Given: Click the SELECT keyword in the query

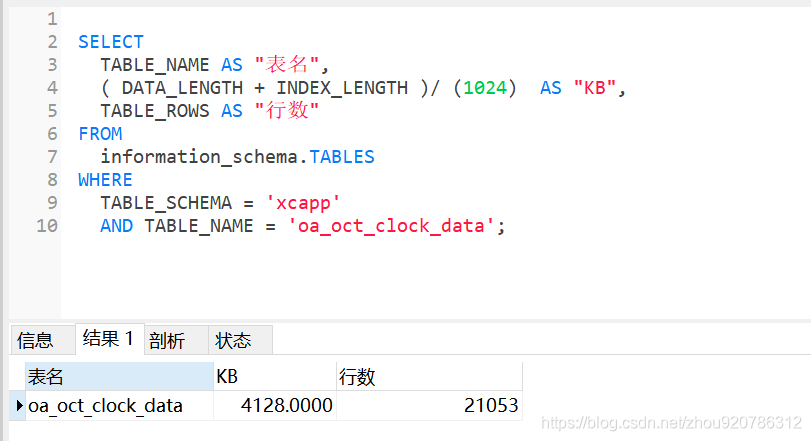Looking at the screenshot, I should click(x=111, y=42).
